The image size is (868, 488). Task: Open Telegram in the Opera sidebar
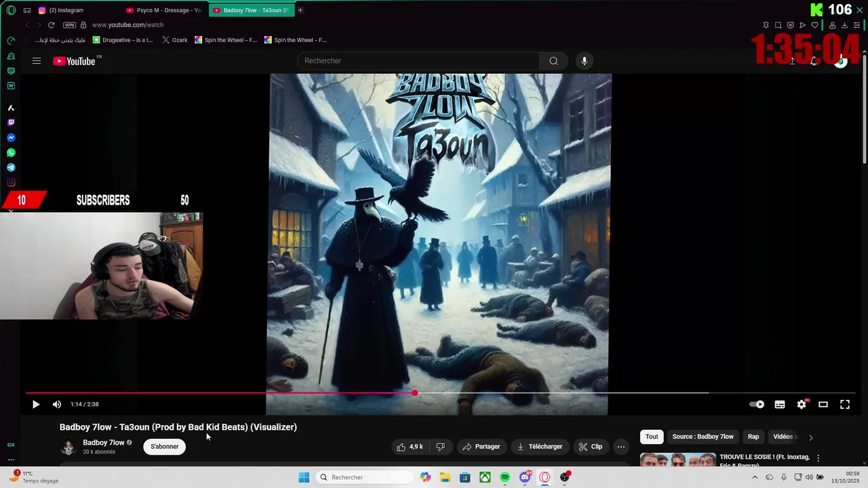pyautogui.click(x=11, y=167)
